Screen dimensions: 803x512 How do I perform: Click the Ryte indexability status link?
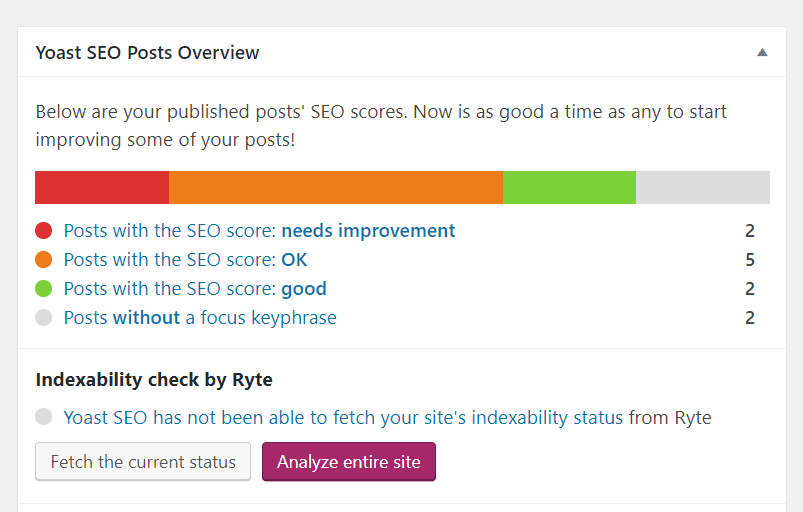[343, 418]
